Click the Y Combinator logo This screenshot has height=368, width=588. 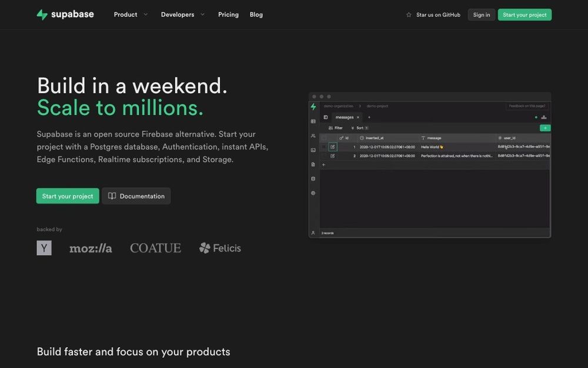tap(44, 248)
